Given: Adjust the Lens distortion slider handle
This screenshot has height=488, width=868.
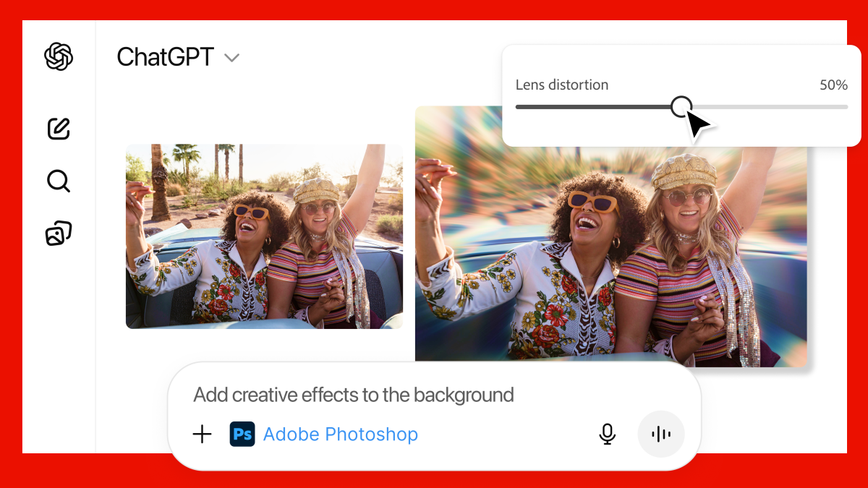Looking at the screenshot, I should [x=681, y=107].
